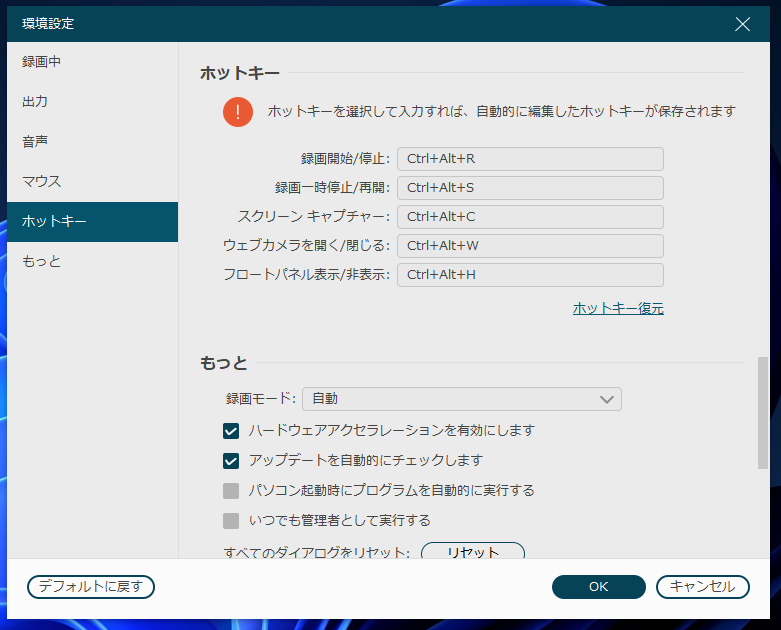Open the もっと sidebar section
This screenshot has width=781, height=630.
point(92,261)
